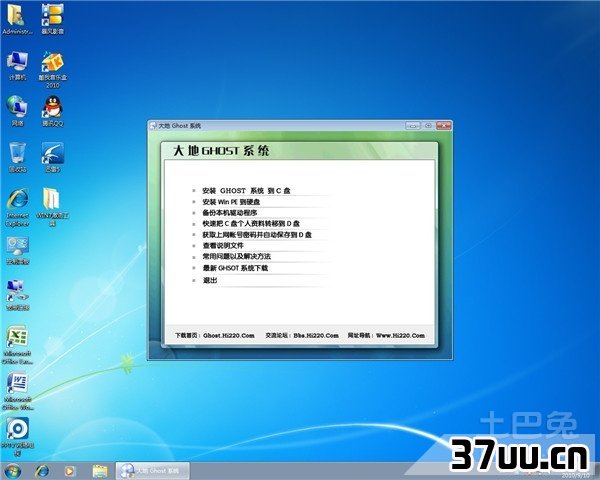The width and height of the screenshot is (600, 480).
Task: Launch the 迅雷5 (Thunder) download shortcut
Action: coord(52,157)
